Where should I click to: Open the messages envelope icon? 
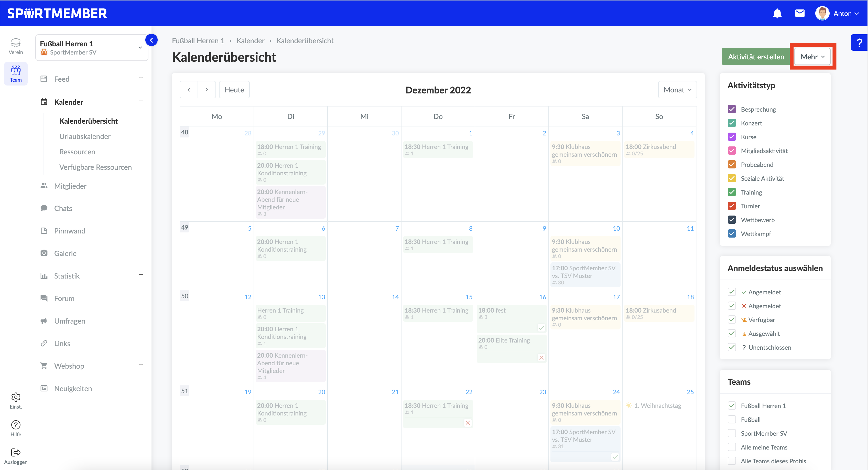click(800, 14)
